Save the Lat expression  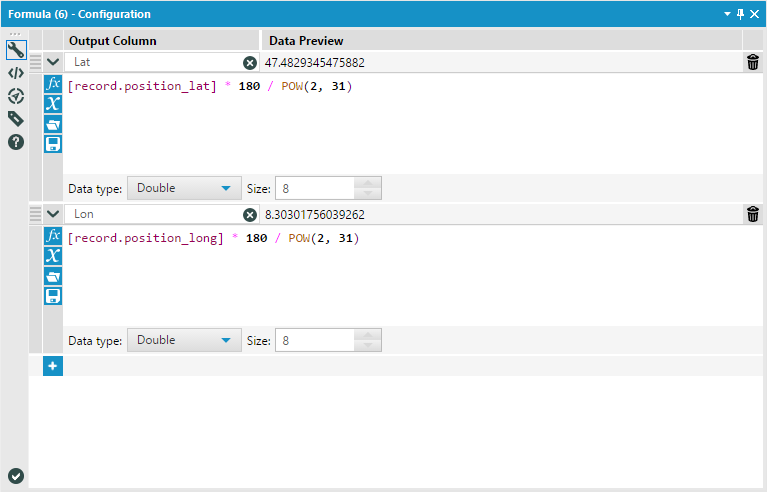(53, 144)
